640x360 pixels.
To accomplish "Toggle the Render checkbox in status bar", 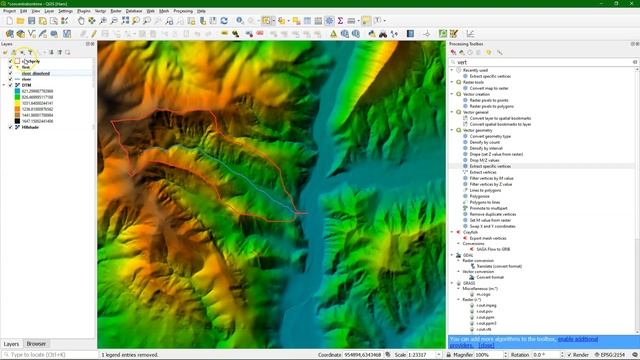I will (569, 355).
